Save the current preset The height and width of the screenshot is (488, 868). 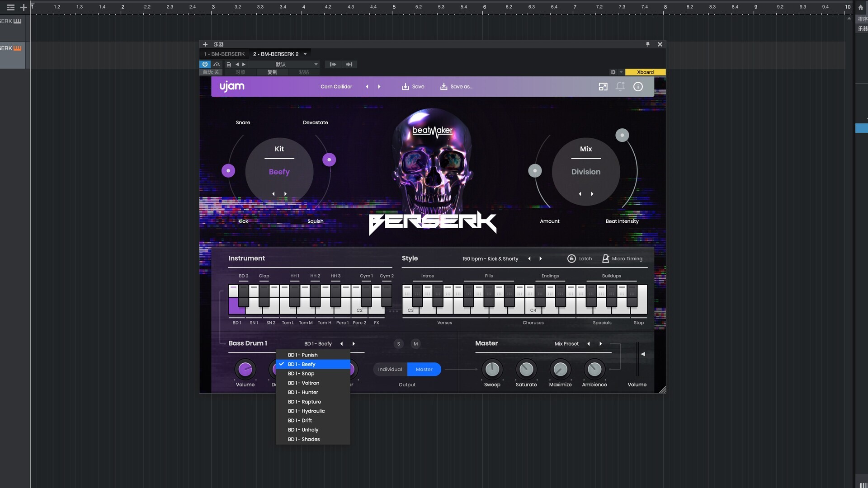[413, 86]
